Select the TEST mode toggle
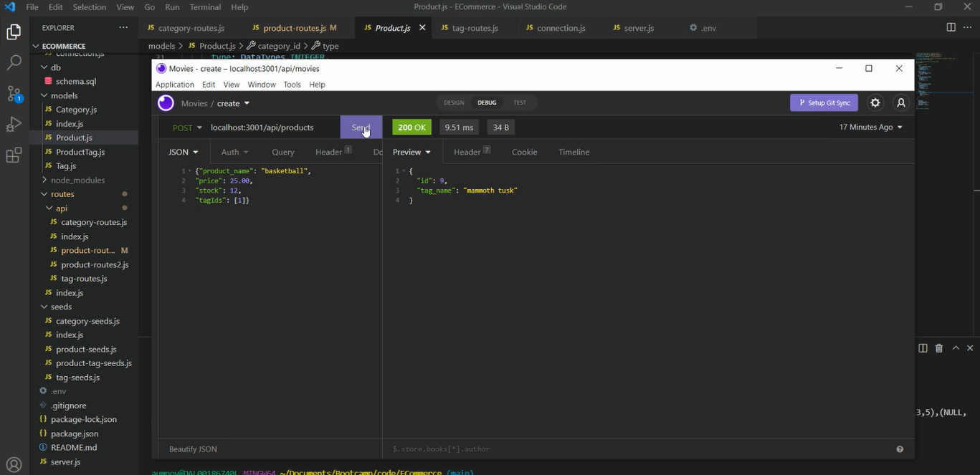Screen dimensions: 980x475 point(520,102)
